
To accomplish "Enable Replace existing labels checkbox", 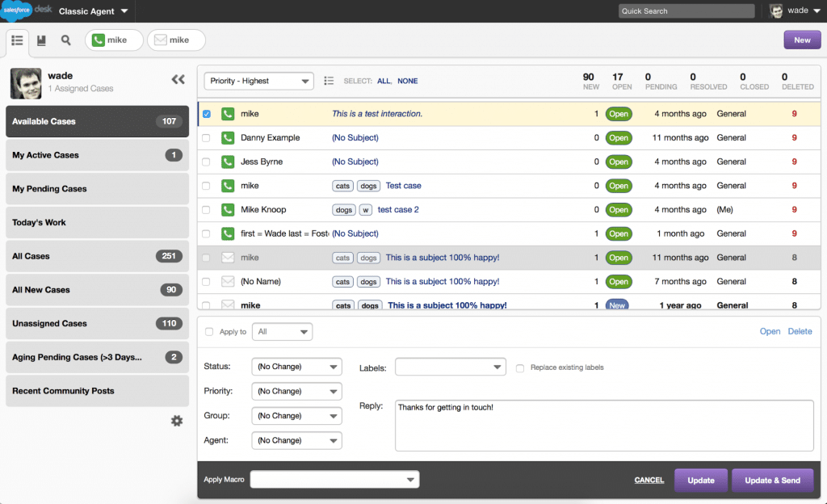I will 520,367.
